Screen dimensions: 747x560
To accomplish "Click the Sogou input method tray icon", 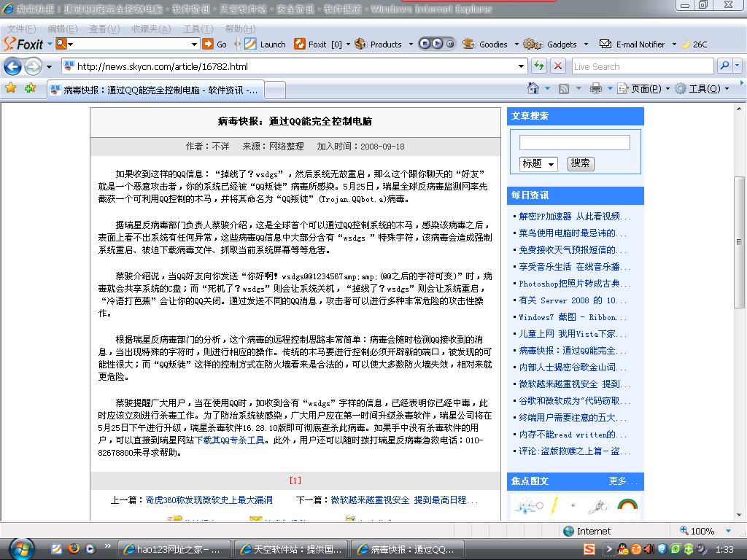I will coord(589,549).
